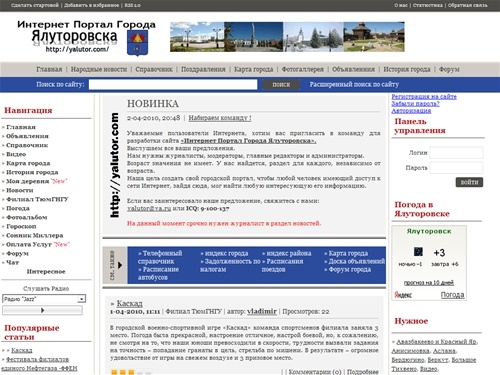Start the radio player play button
Viewport: 500px width, 375px height.
click(x=42, y=310)
